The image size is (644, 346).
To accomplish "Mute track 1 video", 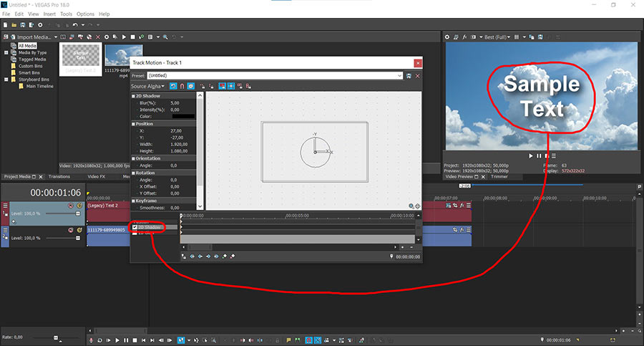I will (71, 206).
